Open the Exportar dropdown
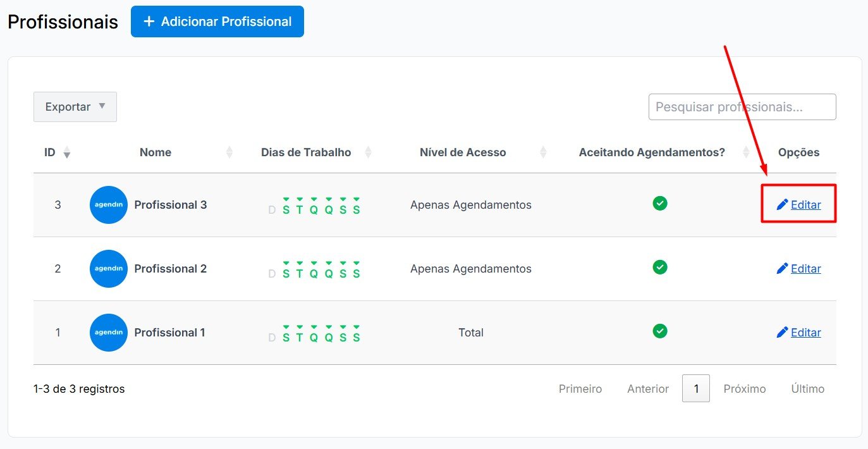This screenshot has width=868, height=449. 75,107
